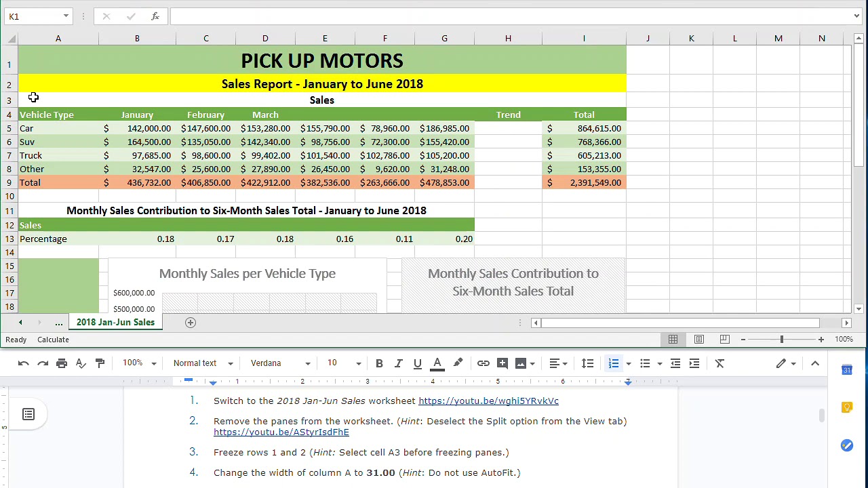Collapse the Docs menus with the chevron
This screenshot has height=488, width=868.
pos(815,363)
